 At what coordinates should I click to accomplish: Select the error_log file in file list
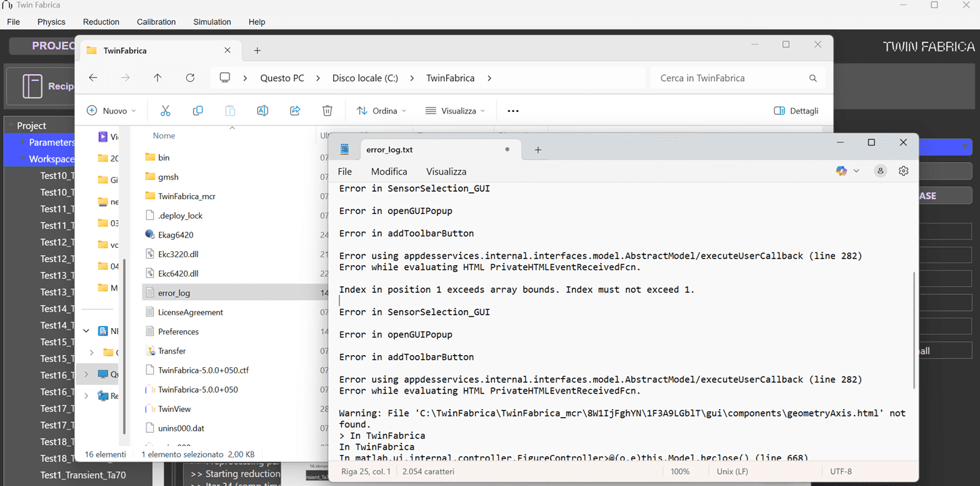[174, 293]
